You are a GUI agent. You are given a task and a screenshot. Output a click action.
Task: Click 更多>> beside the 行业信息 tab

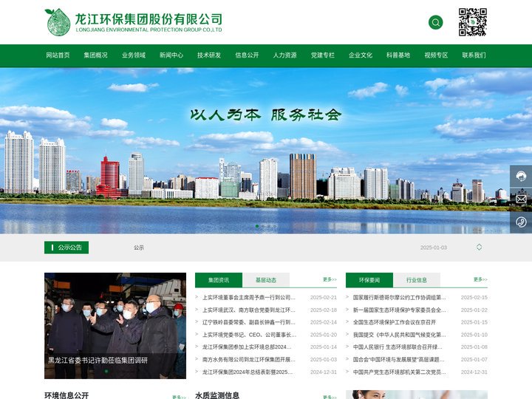(480, 279)
